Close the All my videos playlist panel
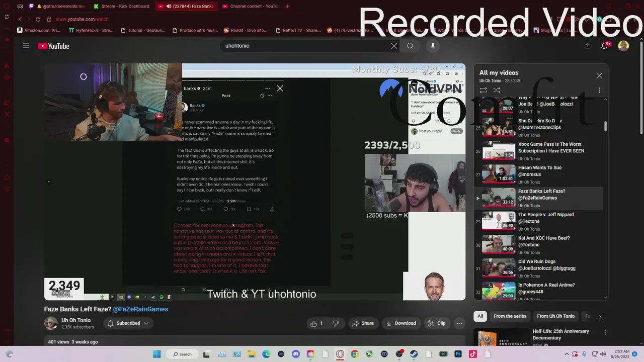Image resolution: width=644 pixels, height=362 pixels. (x=599, y=76)
